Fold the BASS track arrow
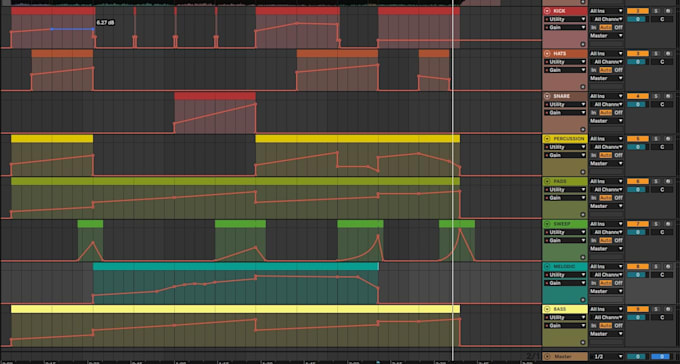Screen dimensions: 680x364 (x=547, y=309)
